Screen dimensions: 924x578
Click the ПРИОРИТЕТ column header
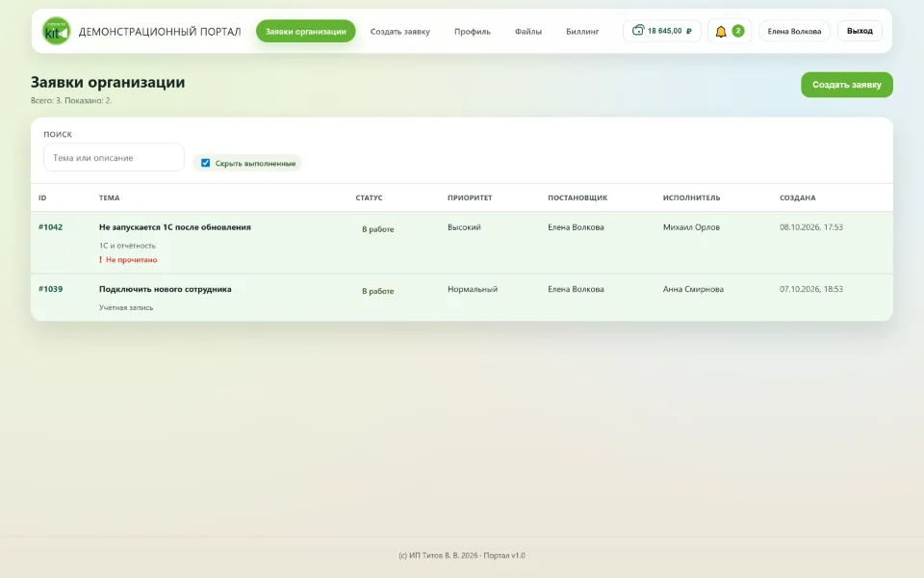coord(470,197)
